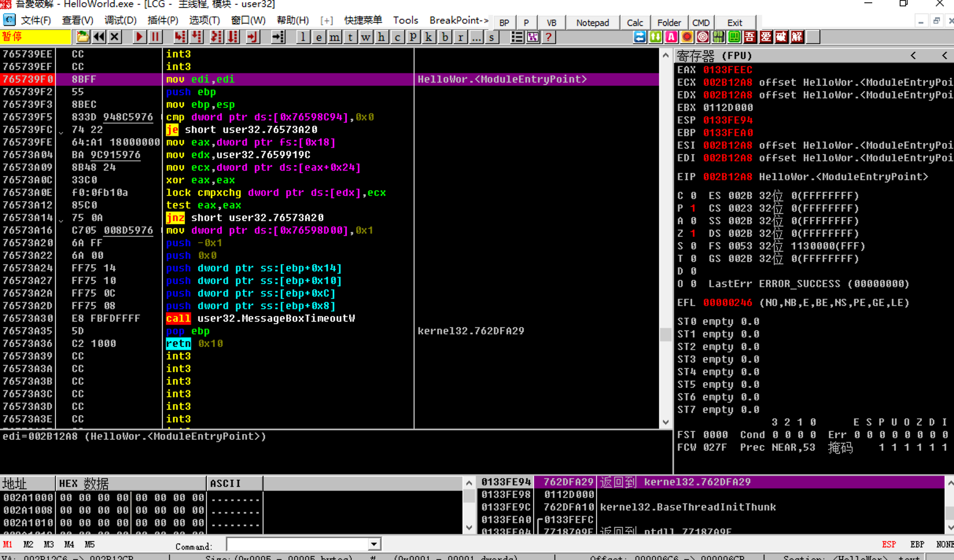The height and width of the screenshot is (560, 954).
Task: Pause execution with the red pause icon
Action: (155, 37)
